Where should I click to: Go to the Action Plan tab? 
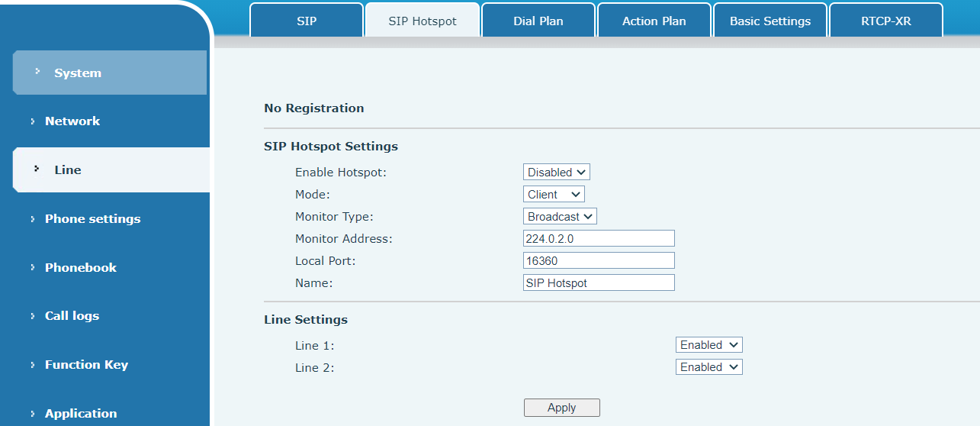[x=654, y=21]
